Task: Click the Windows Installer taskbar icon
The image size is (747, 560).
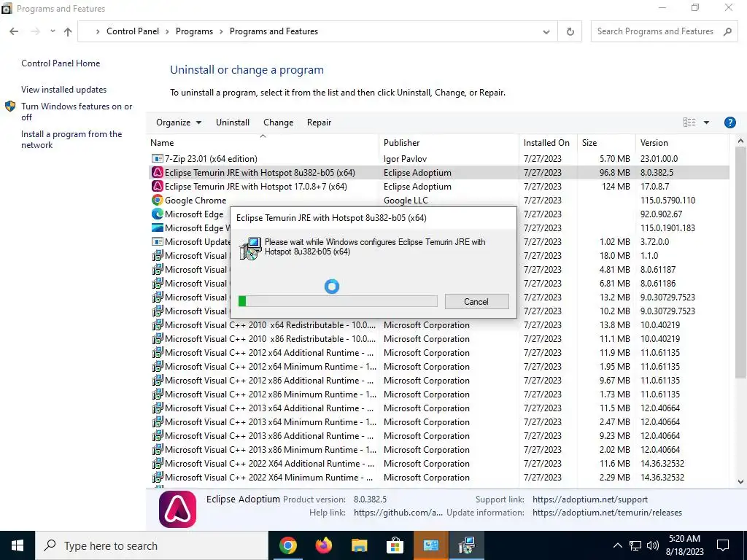Action: (466, 545)
